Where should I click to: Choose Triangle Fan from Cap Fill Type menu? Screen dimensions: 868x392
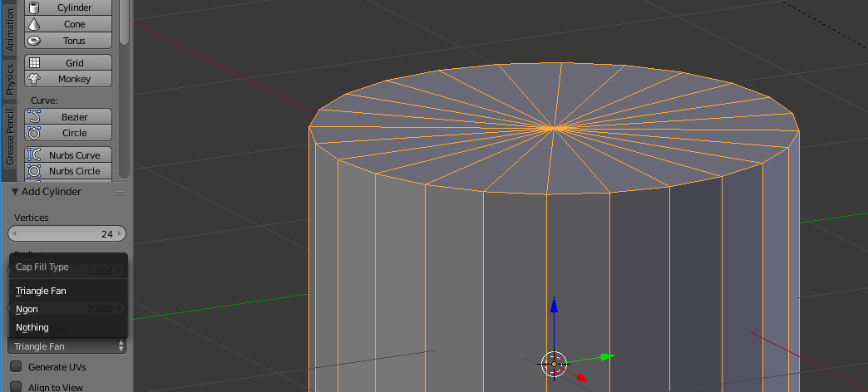point(69,291)
